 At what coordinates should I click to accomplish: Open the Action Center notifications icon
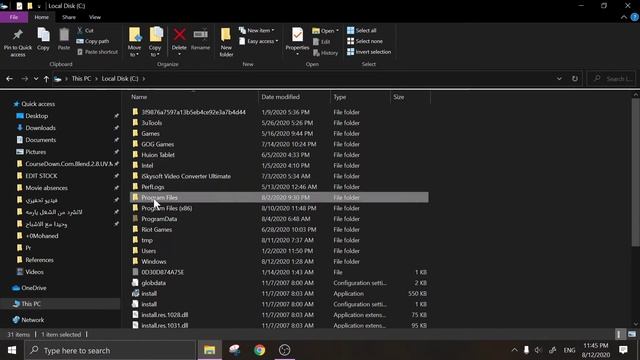point(623,350)
